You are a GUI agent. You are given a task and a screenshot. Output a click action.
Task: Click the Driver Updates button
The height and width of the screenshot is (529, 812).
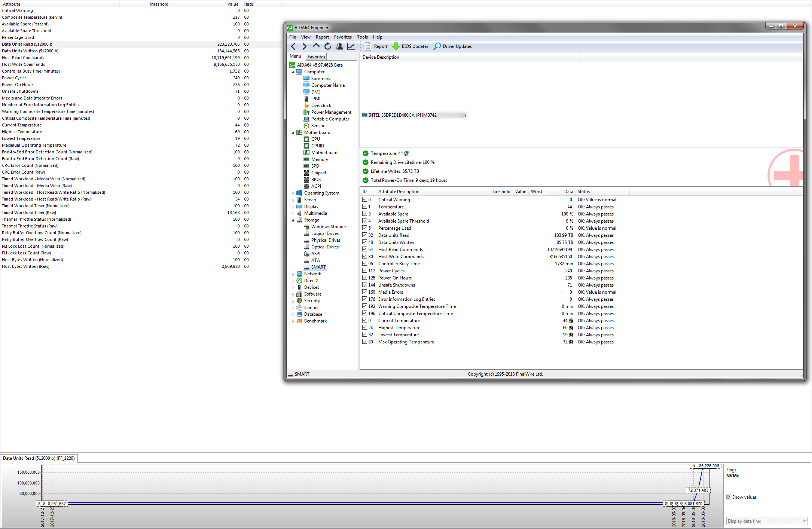(453, 46)
